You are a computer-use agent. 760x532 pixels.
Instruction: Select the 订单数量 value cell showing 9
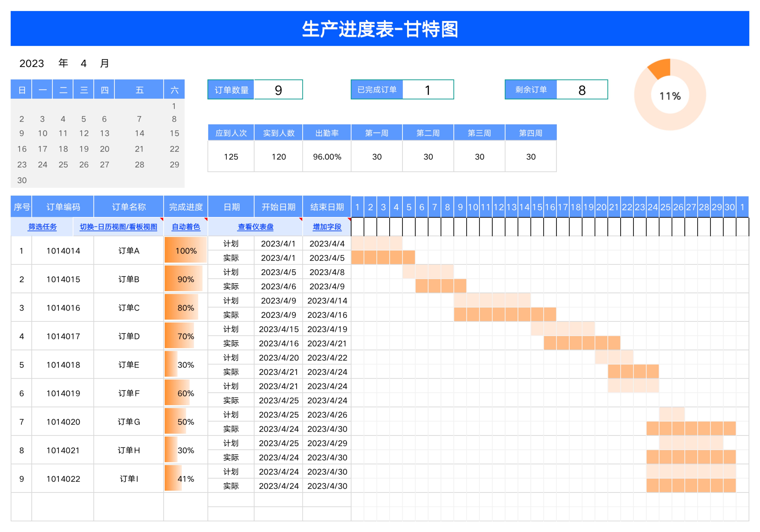[278, 90]
